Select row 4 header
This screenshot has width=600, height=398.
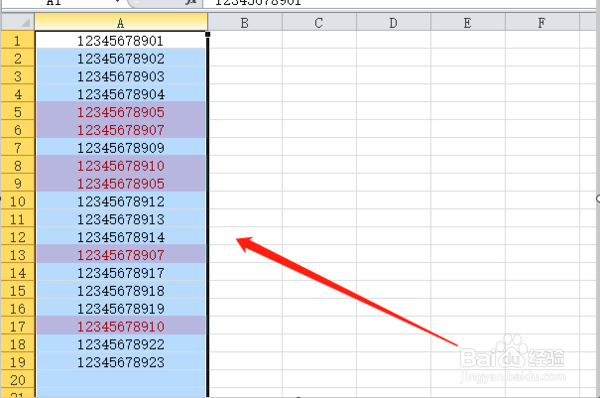point(18,94)
